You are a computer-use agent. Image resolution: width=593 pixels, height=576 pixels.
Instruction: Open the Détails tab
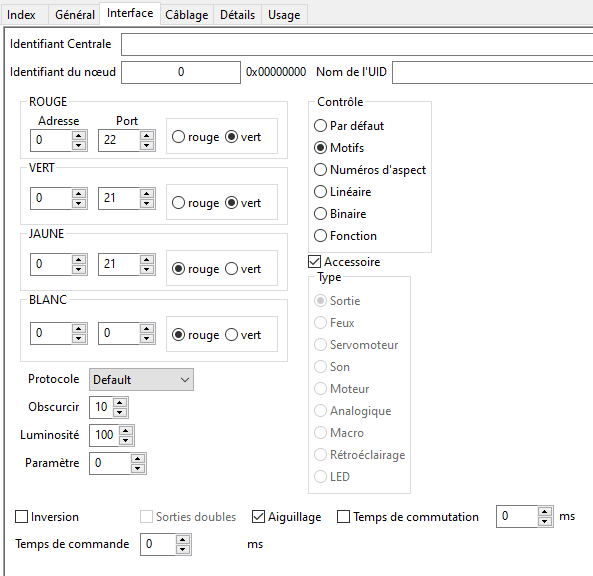click(x=238, y=15)
